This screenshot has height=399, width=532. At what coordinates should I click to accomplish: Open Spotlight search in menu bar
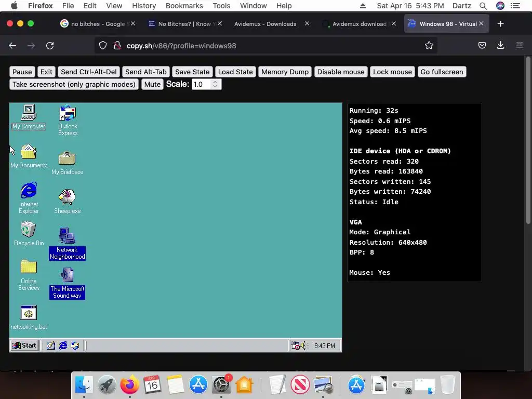pyautogui.click(x=483, y=6)
